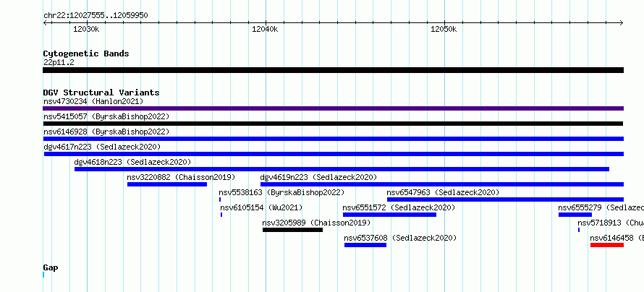644x292 pixels.
Task: Open the nsv5415057 (ByrskaBishop2022) label
Action: 106,116
